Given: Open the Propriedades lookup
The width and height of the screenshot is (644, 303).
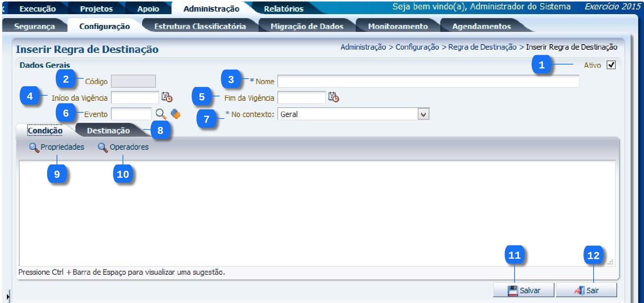Looking at the screenshot, I should (x=57, y=147).
